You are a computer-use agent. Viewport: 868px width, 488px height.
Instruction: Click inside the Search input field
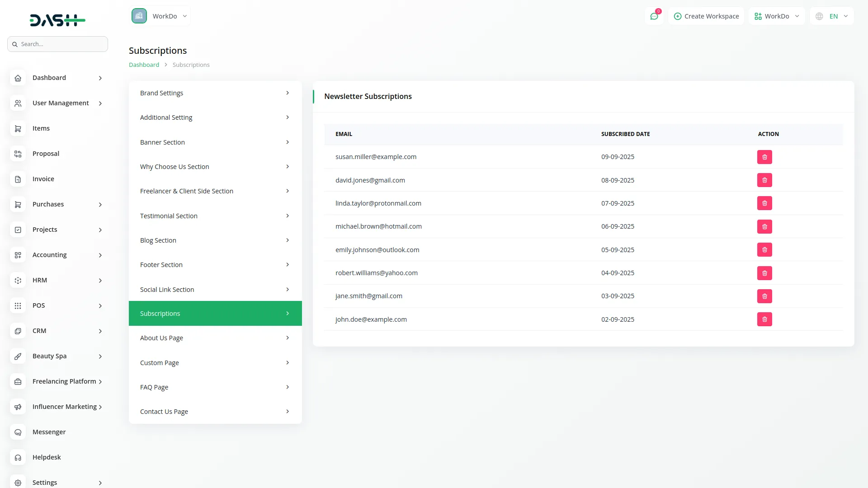[x=57, y=44]
